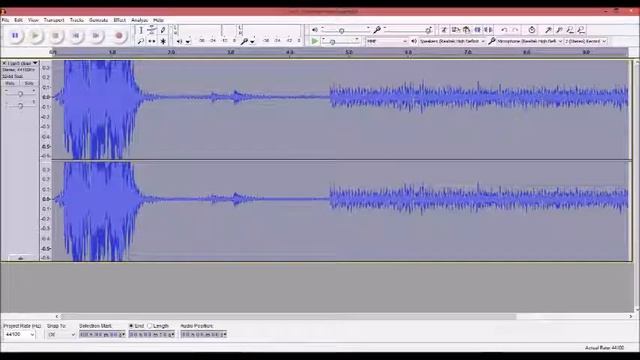Click the Selection Start time field
This screenshot has height=360, width=640.
click(102, 334)
